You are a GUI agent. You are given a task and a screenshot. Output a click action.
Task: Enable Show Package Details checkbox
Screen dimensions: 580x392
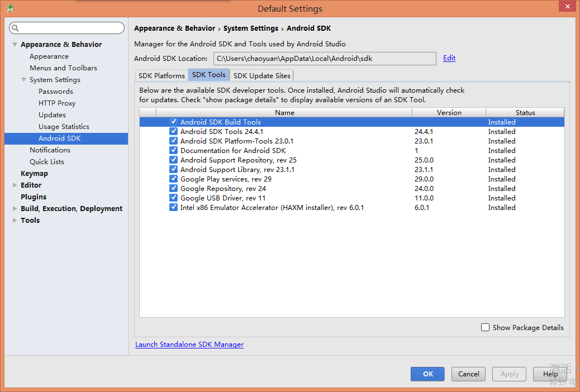pyautogui.click(x=485, y=327)
